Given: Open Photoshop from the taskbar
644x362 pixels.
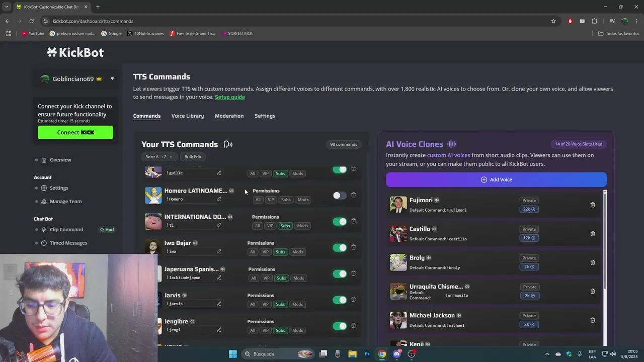Looking at the screenshot, I should [x=367, y=354].
